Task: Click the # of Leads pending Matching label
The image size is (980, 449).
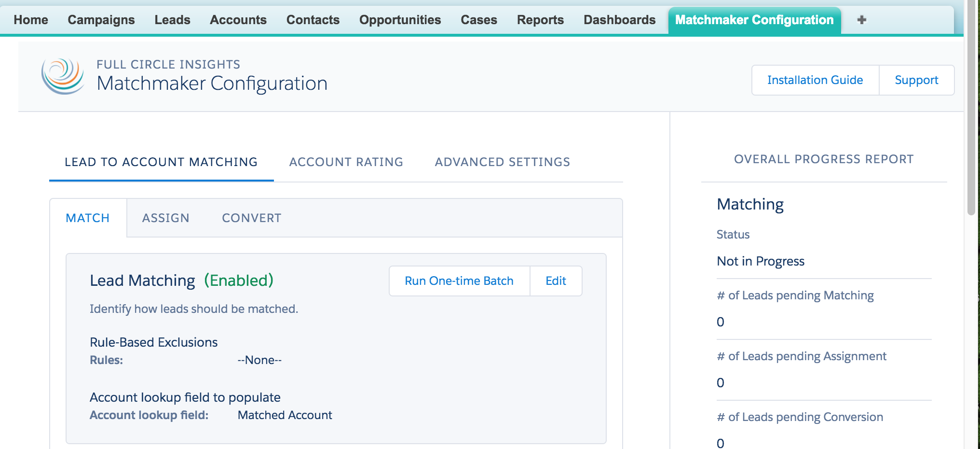Action: click(795, 295)
